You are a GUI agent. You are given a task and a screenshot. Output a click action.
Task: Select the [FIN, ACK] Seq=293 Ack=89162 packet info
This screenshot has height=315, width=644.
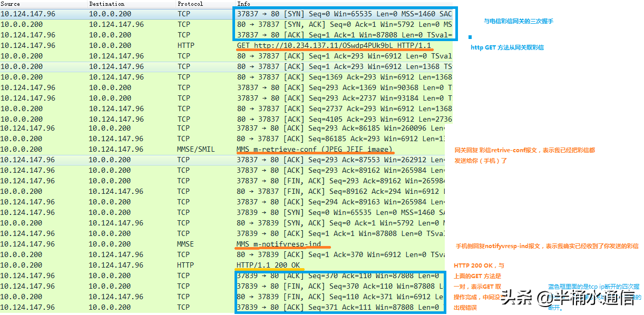click(341, 181)
